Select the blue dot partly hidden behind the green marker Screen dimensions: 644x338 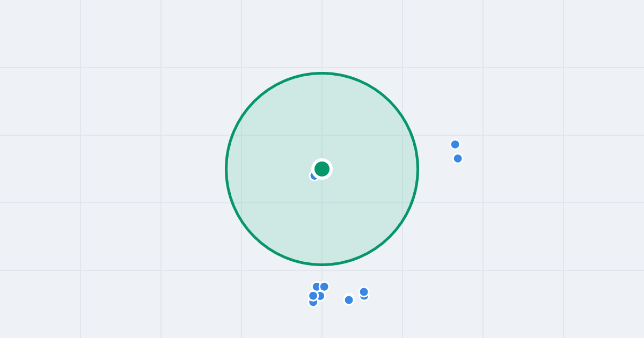pos(314,175)
